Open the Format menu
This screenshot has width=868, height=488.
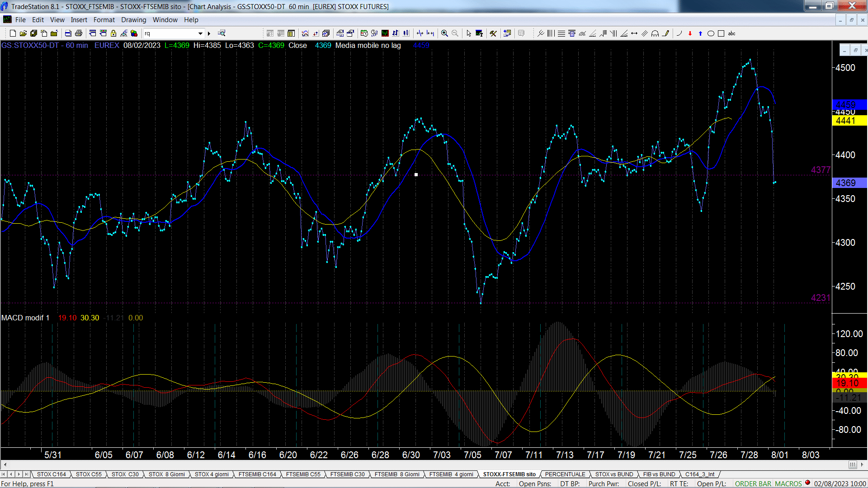pos(104,20)
